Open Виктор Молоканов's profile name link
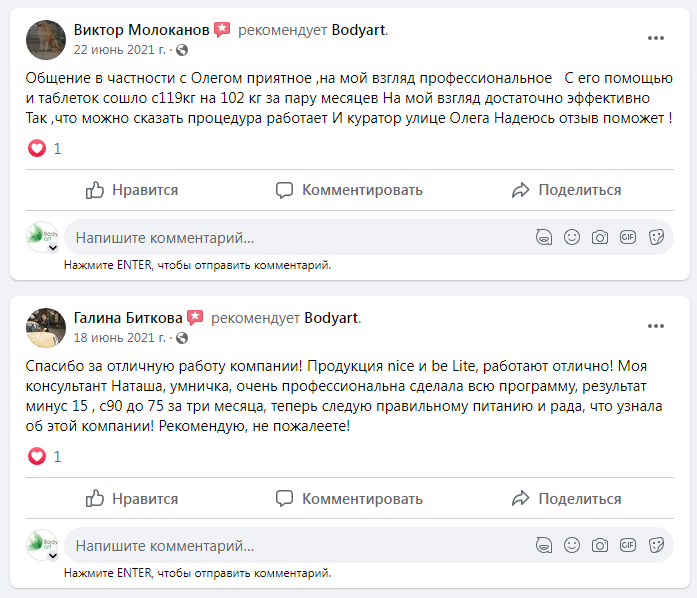697x598 pixels. pos(141,30)
